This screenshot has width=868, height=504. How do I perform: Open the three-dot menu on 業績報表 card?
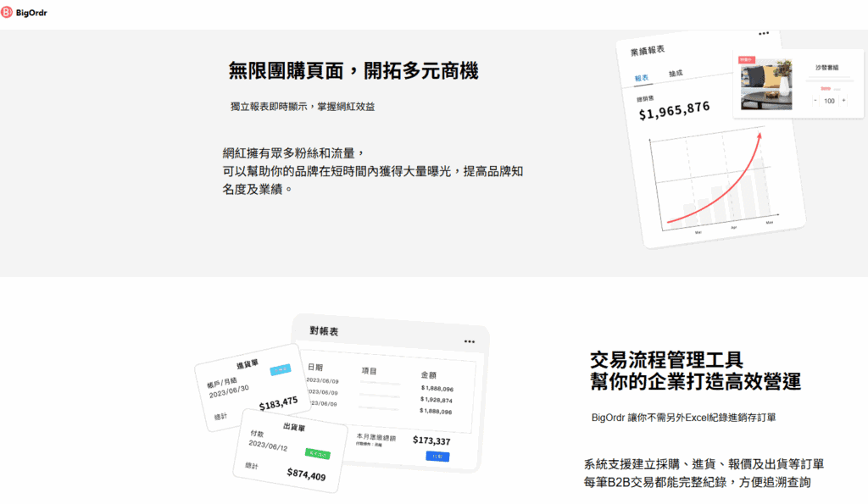pyautogui.click(x=764, y=34)
